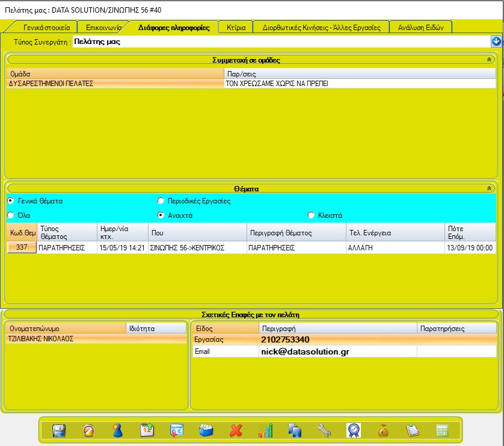This screenshot has width=504, height=446.
Task: Select the Όλα radio button
Action: [x=10, y=215]
